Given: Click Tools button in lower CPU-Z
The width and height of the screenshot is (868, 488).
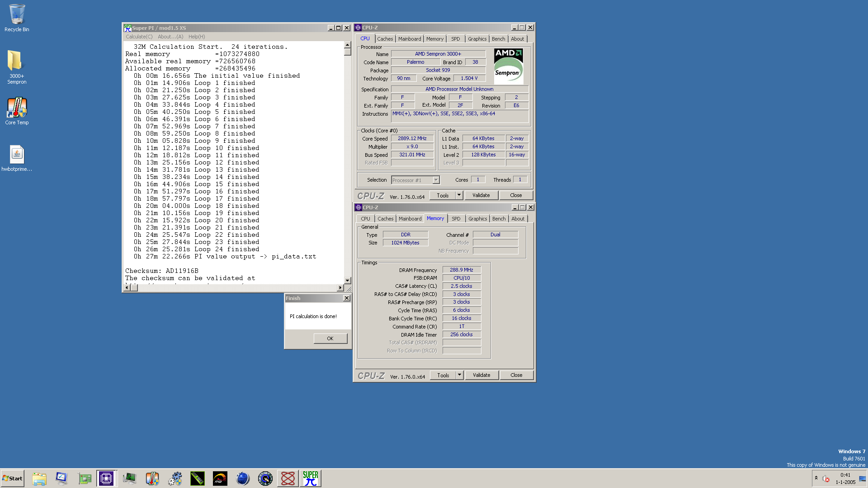Looking at the screenshot, I should (x=443, y=375).
